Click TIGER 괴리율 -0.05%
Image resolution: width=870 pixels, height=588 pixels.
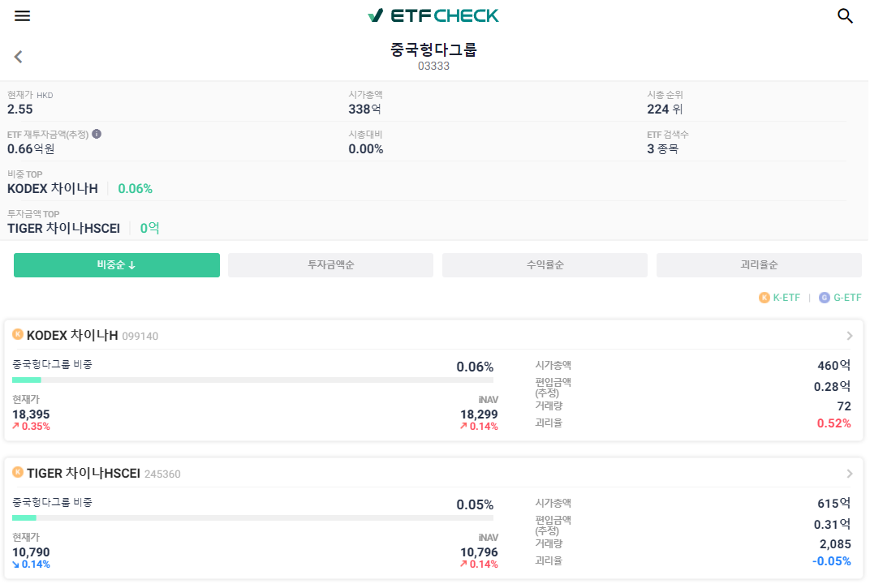[832, 561]
